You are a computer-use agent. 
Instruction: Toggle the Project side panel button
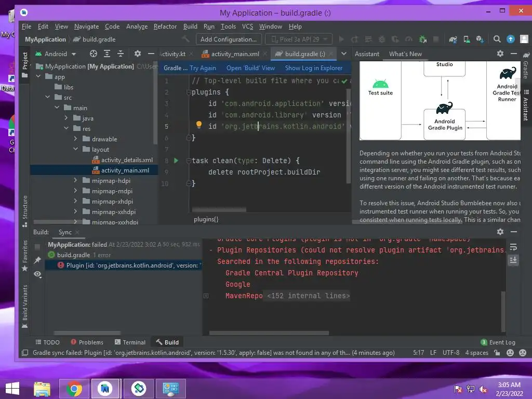click(x=25, y=64)
